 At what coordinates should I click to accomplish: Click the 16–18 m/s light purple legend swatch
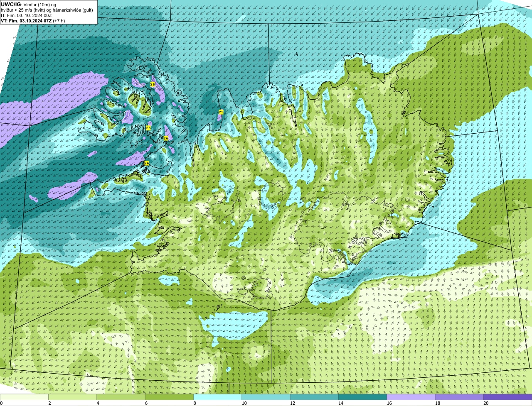[411, 397]
